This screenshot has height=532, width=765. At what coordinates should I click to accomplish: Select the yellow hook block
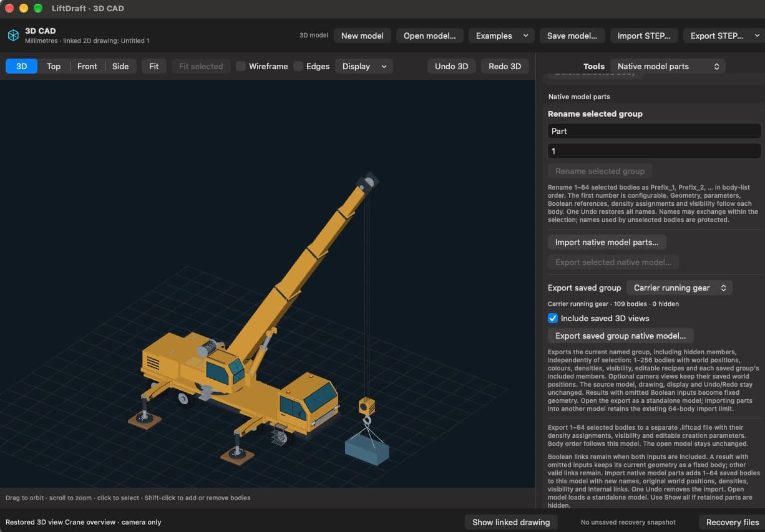[x=367, y=407]
